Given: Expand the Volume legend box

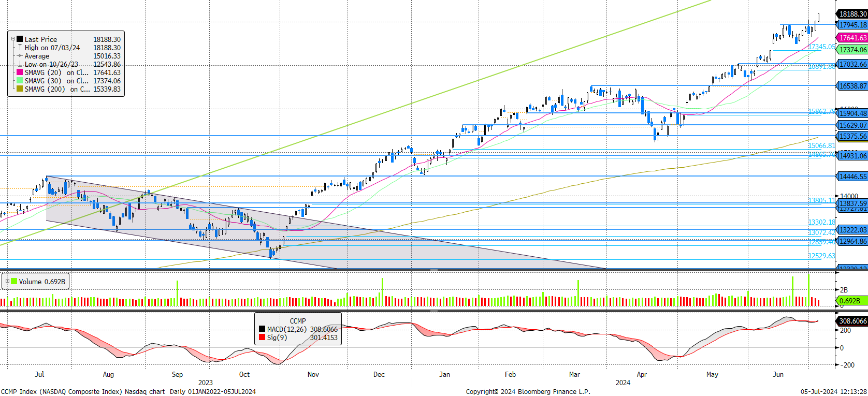Looking at the screenshot, I should tap(7, 282).
